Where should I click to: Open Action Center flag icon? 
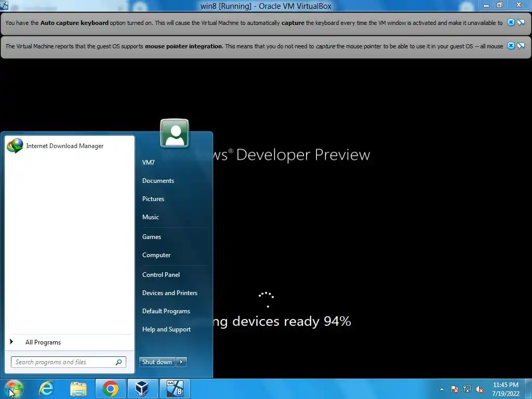454,389
